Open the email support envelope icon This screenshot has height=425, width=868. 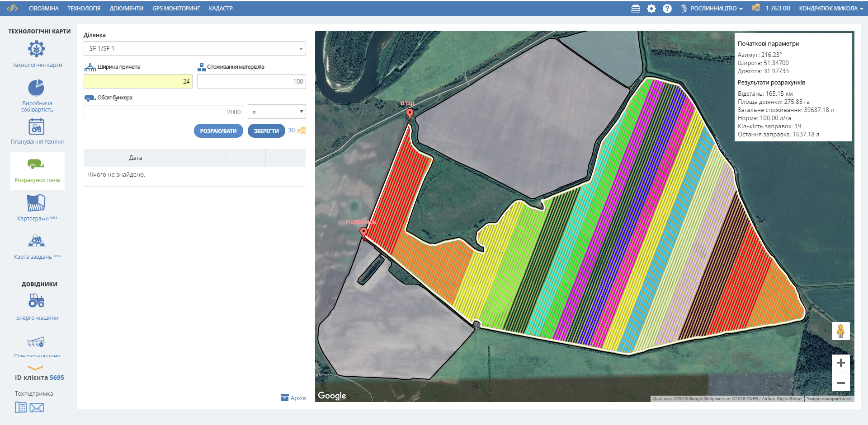pyautogui.click(x=37, y=408)
